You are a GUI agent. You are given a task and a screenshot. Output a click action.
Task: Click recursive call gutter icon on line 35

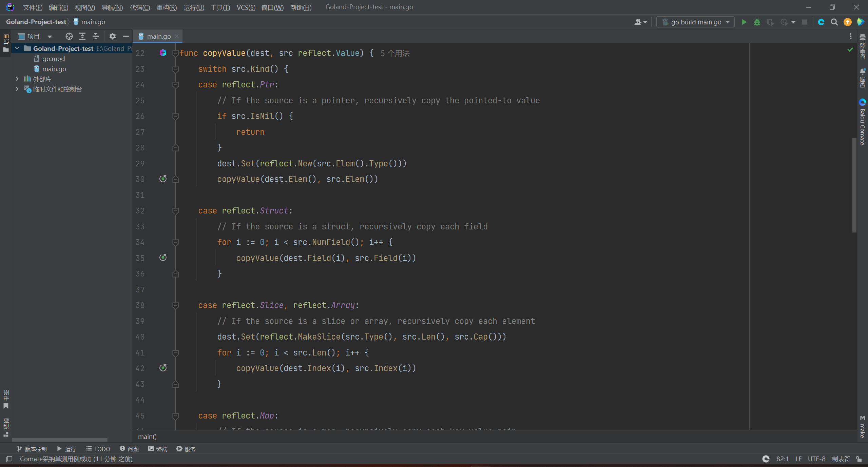coord(163,257)
